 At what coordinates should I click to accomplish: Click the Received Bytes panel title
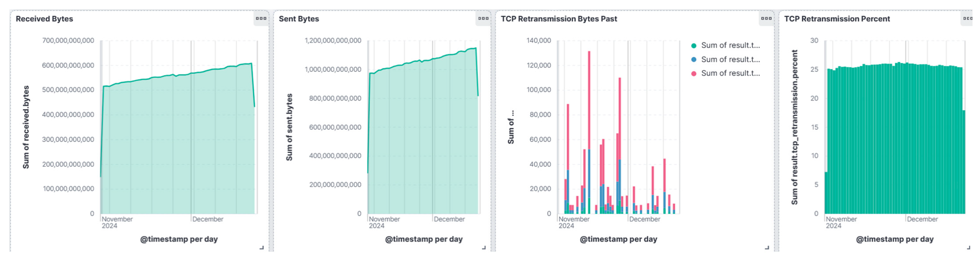point(44,19)
